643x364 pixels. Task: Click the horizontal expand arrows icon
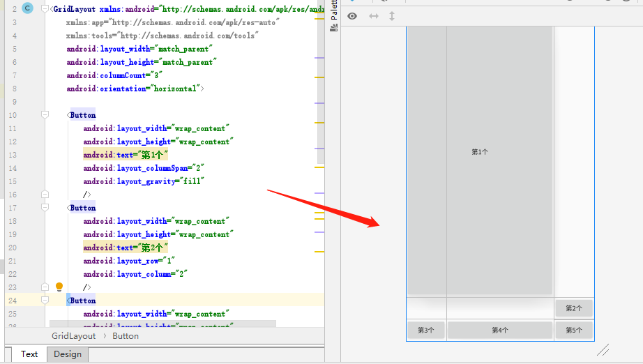[374, 16]
